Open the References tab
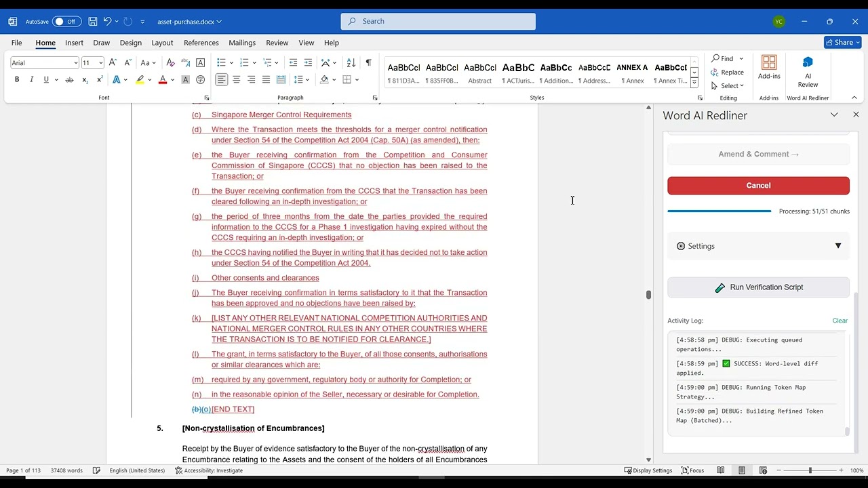868x488 pixels. pyautogui.click(x=201, y=43)
